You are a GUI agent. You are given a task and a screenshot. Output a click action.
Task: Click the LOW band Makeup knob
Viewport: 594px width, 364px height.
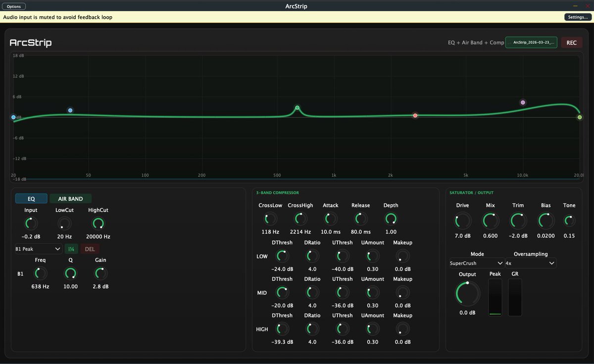pos(403,256)
